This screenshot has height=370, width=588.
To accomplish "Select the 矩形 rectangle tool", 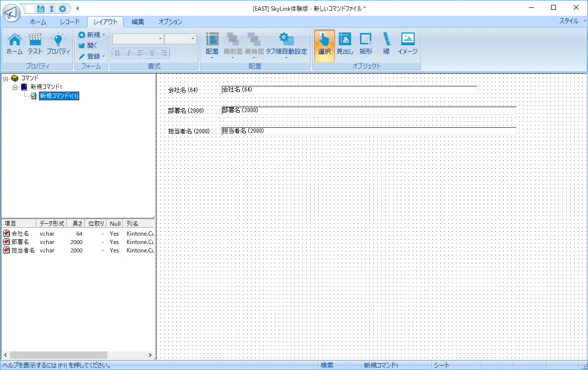I will [x=366, y=44].
